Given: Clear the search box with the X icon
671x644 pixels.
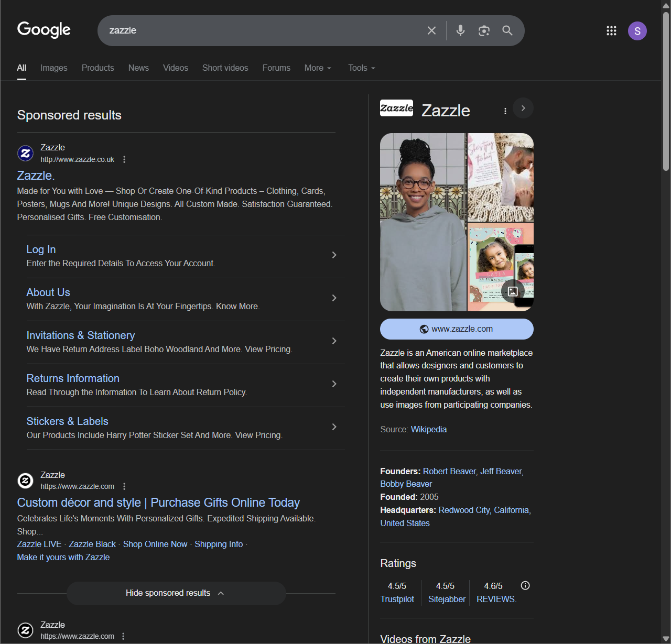Looking at the screenshot, I should [431, 30].
